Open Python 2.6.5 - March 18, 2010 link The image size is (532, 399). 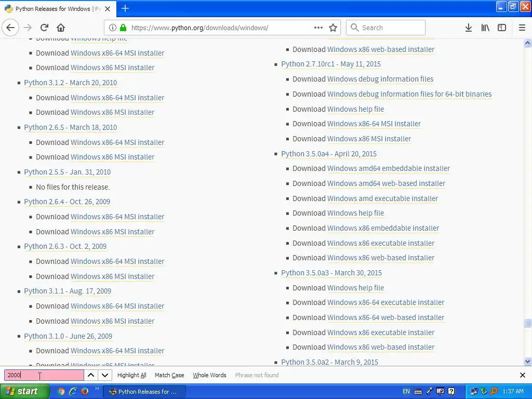[x=70, y=128]
